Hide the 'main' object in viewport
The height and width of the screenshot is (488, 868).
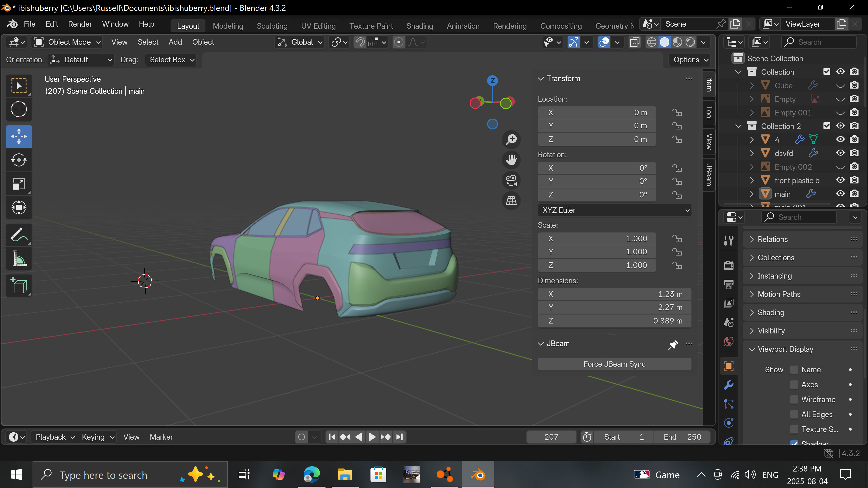point(840,194)
